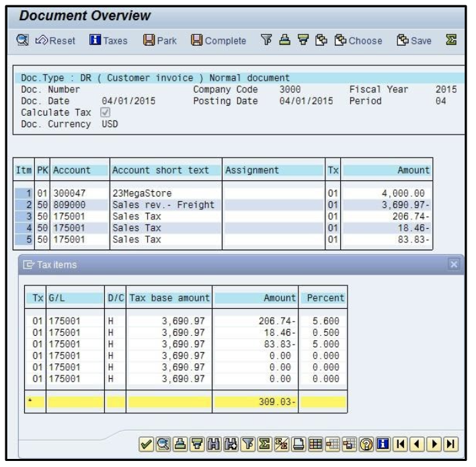476x467 pixels.
Task: Click the Sigma icon in the top toolbar
Action: pyautogui.click(x=452, y=41)
